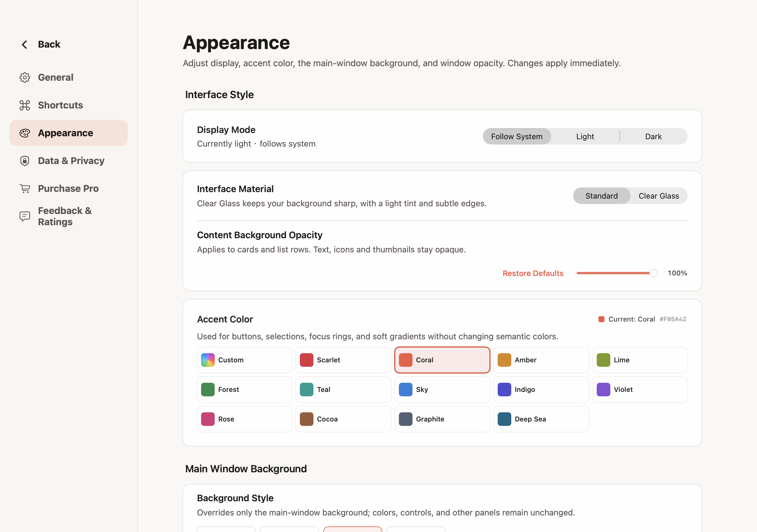The width and height of the screenshot is (757, 532).
Task: Click the Purchase Pro cart icon
Action: pos(25,189)
